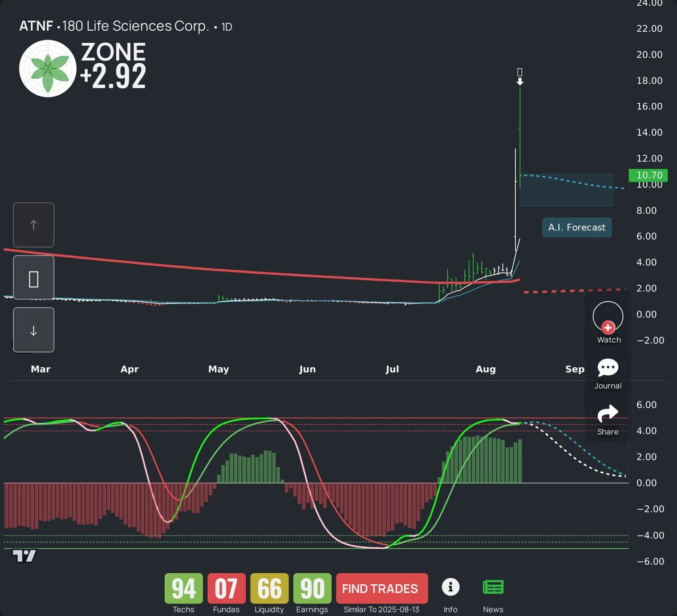Click the −6.00 oscillator axis label
This screenshot has width=677, height=616.
coord(650,561)
